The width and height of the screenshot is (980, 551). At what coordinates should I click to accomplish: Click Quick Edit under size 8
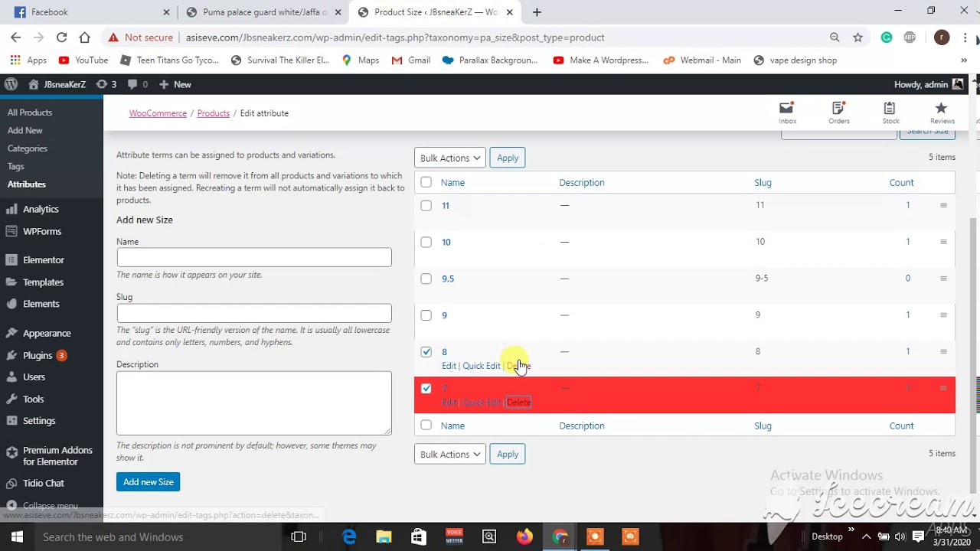[x=481, y=366]
